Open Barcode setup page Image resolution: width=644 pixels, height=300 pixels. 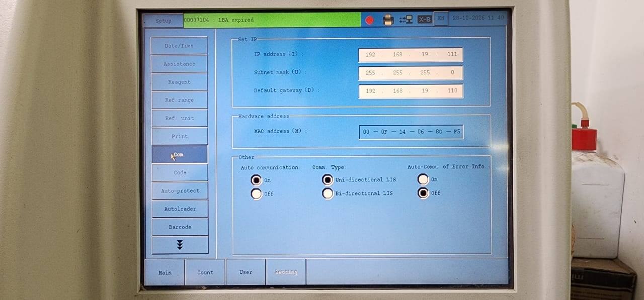(x=180, y=227)
